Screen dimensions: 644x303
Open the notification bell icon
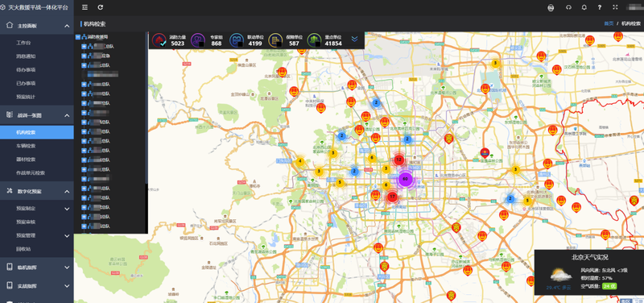pyautogui.click(x=584, y=7)
